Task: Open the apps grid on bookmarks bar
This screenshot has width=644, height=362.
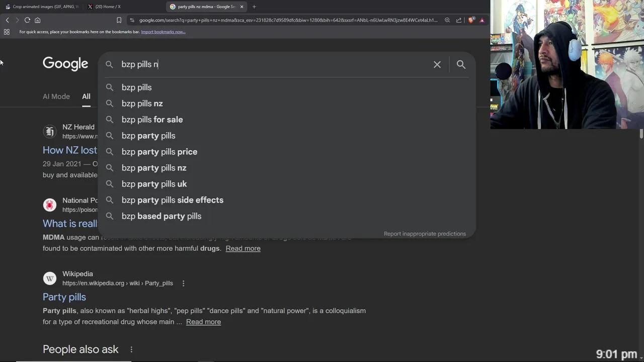Action: tap(7, 32)
